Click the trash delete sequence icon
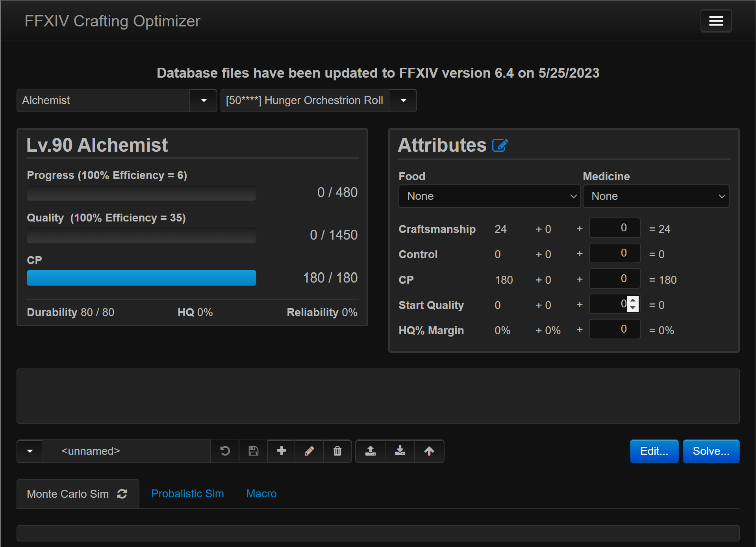Screen dimensions: 756x547 point(337,451)
